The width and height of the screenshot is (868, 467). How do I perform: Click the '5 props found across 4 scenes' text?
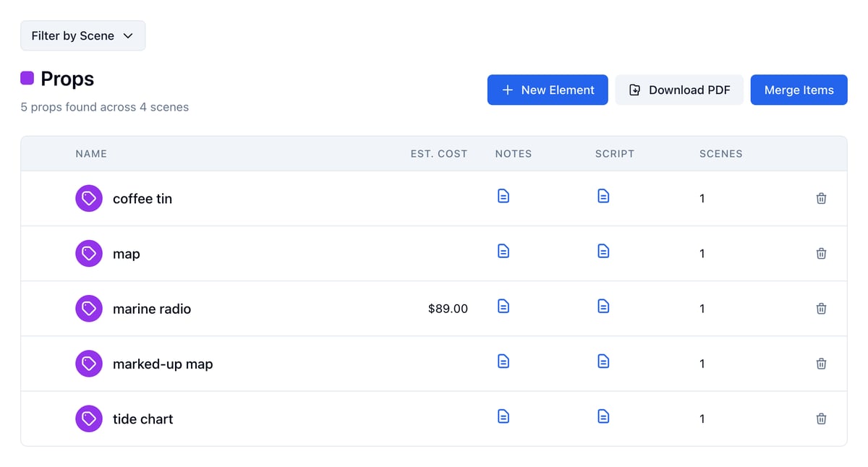click(105, 107)
